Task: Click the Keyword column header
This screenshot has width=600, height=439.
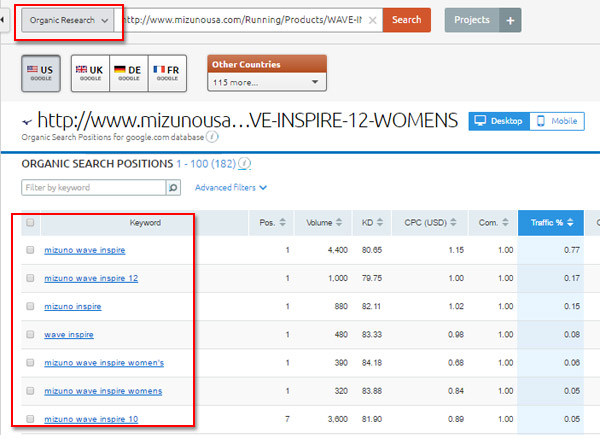Action: point(145,223)
